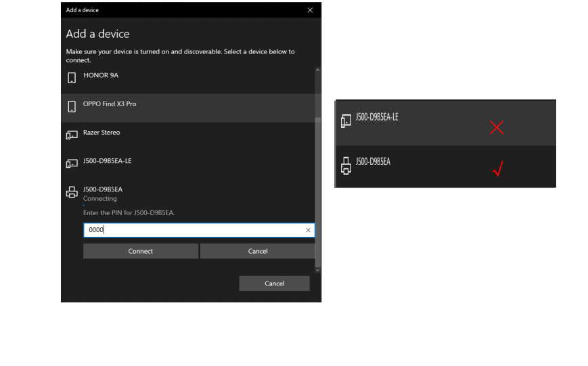Select the Razer Stereo device
The height and width of the screenshot is (366, 588).
point(188,136)
